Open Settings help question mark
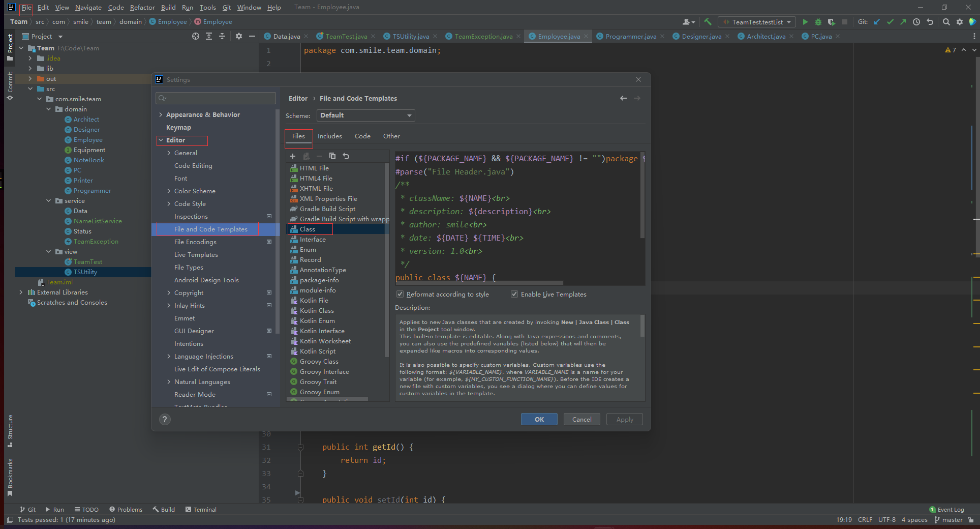 (165, 419)
